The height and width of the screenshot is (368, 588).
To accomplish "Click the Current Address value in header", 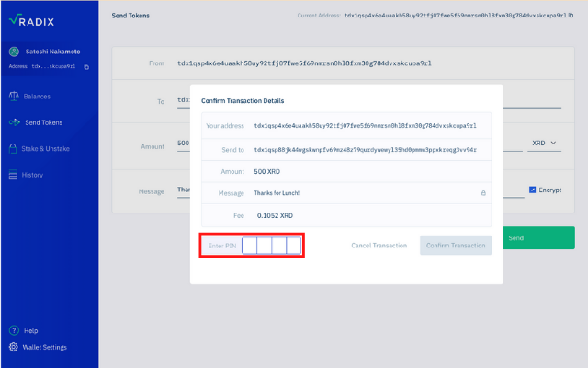I will (x=456, y=16).
